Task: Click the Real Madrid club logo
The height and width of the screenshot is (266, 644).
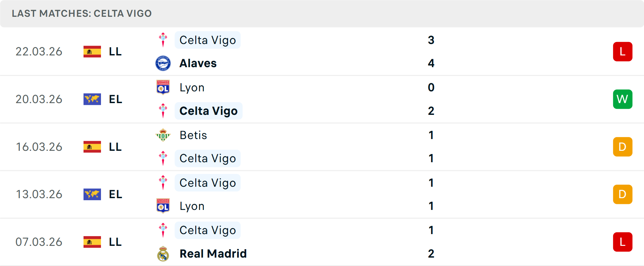Action: [x=163, y=254]
